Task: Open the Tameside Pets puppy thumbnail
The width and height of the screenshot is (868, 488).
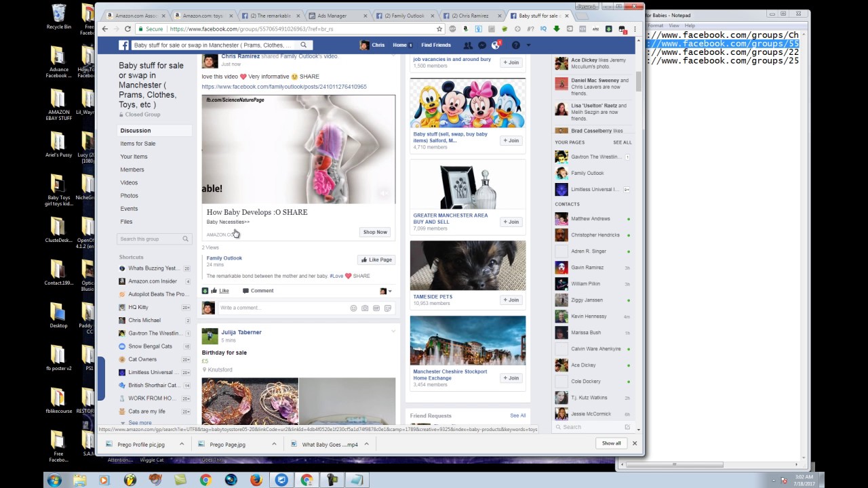Action: coord(467,266)
